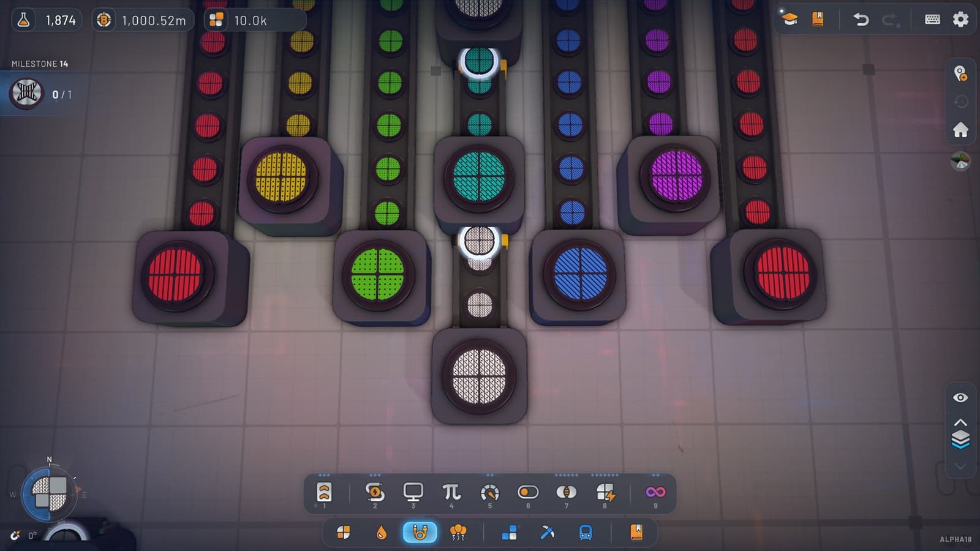Move down one layer with the chevron
This screenshot has height=551, width=980.
click(960, 467)
